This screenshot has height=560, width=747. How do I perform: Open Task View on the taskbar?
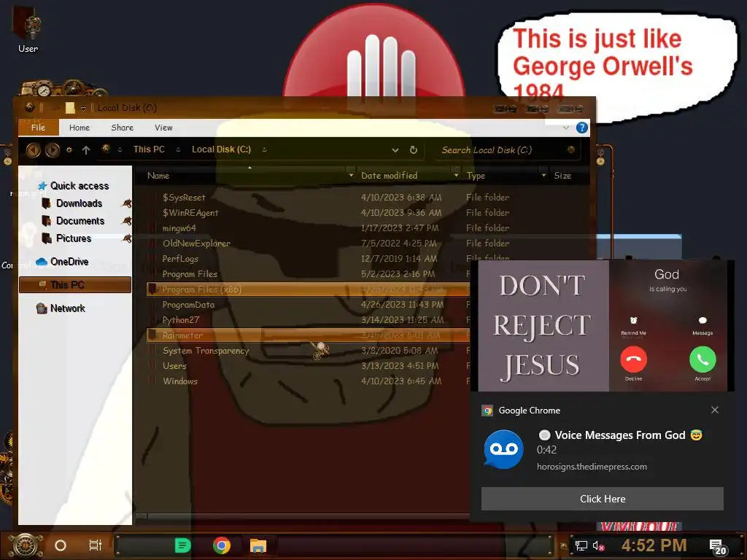pos(96,545)
